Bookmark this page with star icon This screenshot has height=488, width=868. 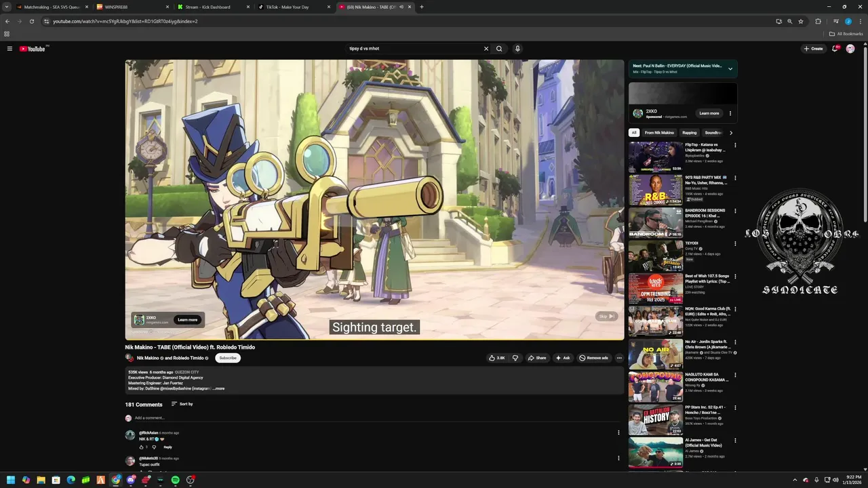click(801, 21)
